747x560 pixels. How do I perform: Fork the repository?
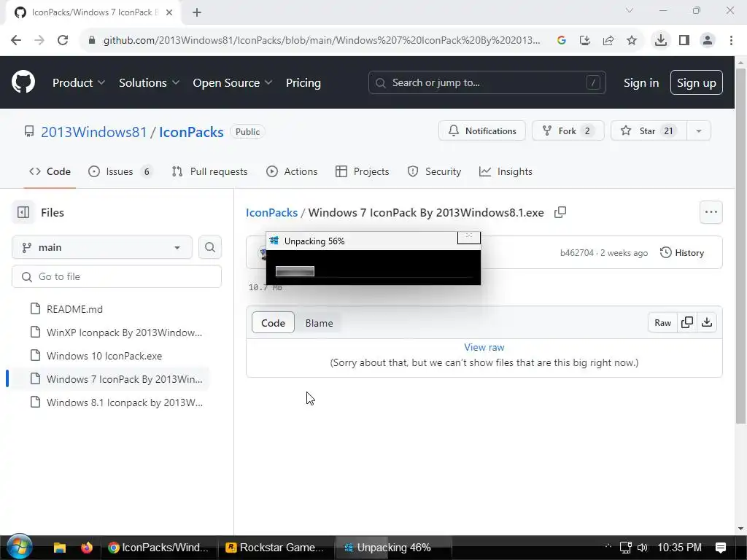tap(568, 131)
